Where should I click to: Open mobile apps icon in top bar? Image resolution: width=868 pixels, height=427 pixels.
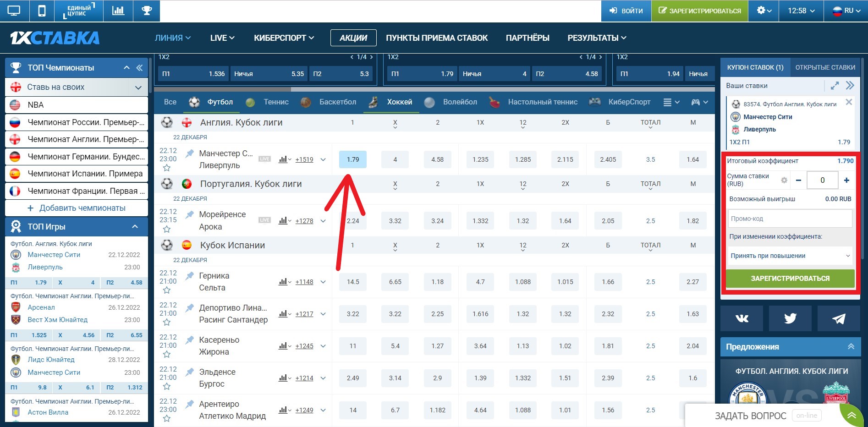[42, 11]
